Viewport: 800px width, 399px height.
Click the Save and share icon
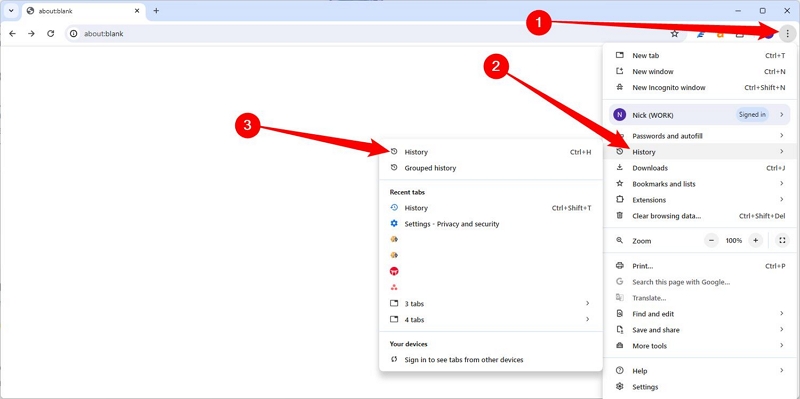pos(620,330)
